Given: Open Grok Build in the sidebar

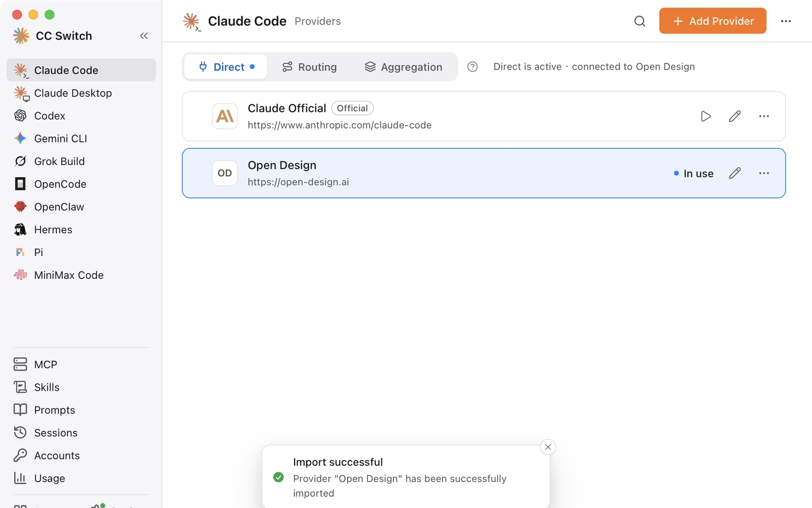Looking at the screenshot, I should pos(81,161).
